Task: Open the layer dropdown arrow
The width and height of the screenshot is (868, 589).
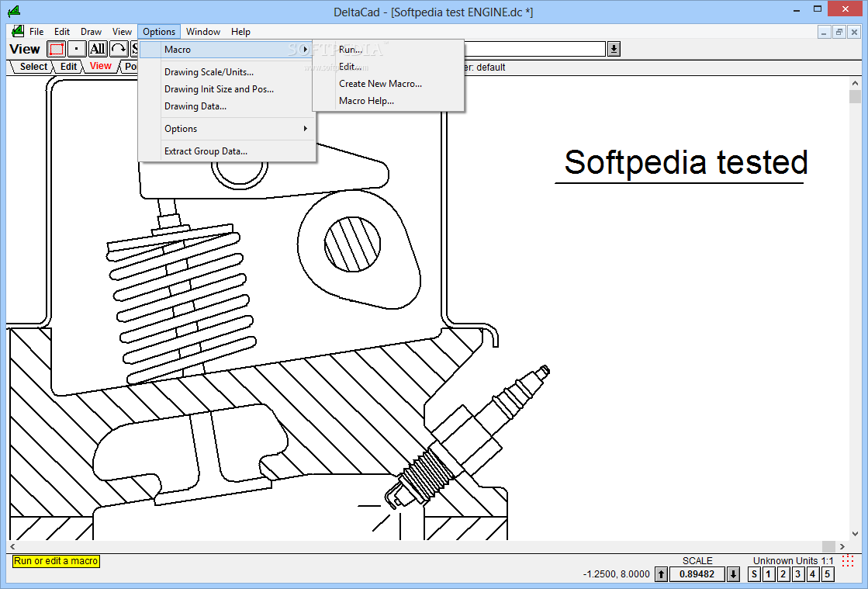Action: coord(614,49)
